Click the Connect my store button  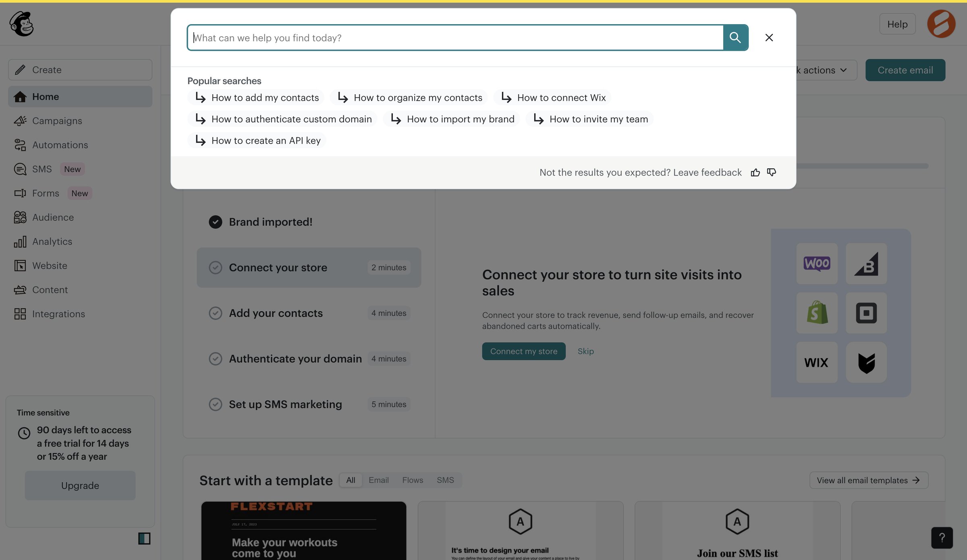[x=524, y=351]
